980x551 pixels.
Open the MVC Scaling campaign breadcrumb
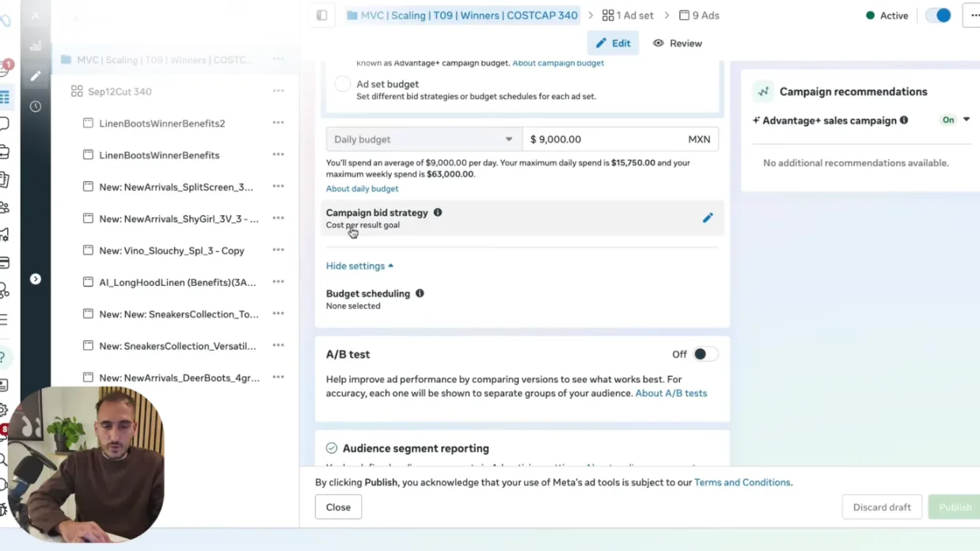pos(462,15)
